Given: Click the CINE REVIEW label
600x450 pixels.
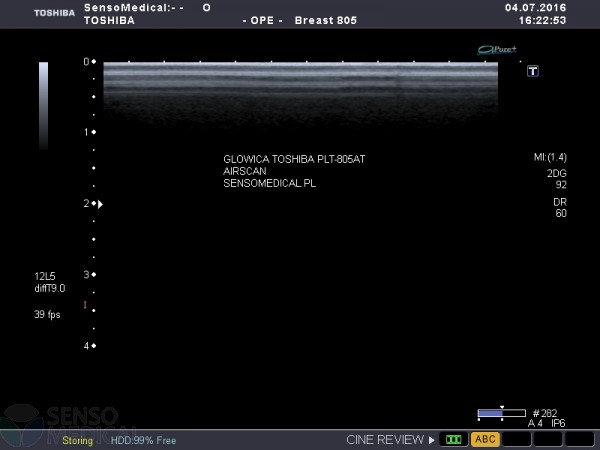Looking at the screenshot, I should [x=385, y=439].
